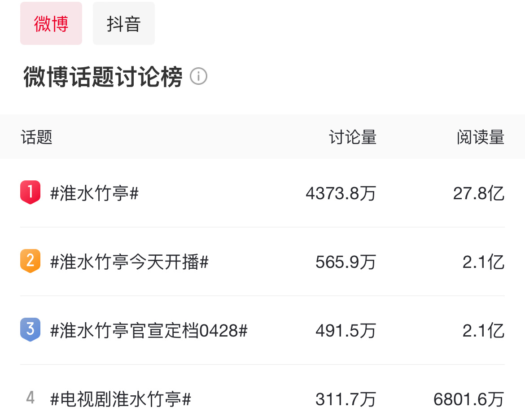525x420 pixels.
Task: Select the blue rank 3 badge
Action: 30,330
